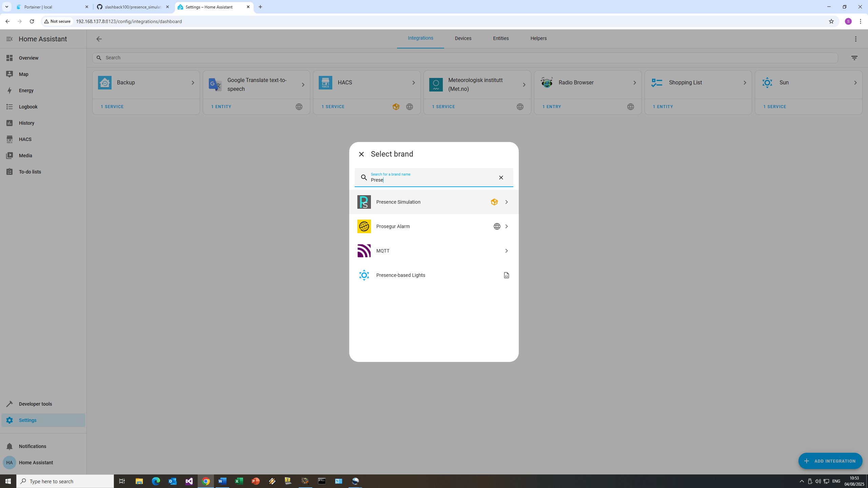Open the Meteorologisk institutt 1 SERVICE link
This screenshot has width=868, height=488.
pos(443,107)
